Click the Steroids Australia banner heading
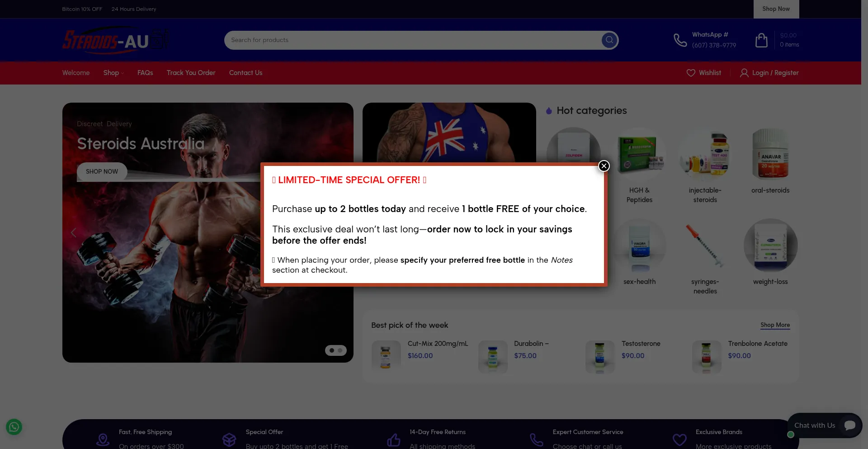Viewport: 868px width, 449px height. click(x=141, y=144)
